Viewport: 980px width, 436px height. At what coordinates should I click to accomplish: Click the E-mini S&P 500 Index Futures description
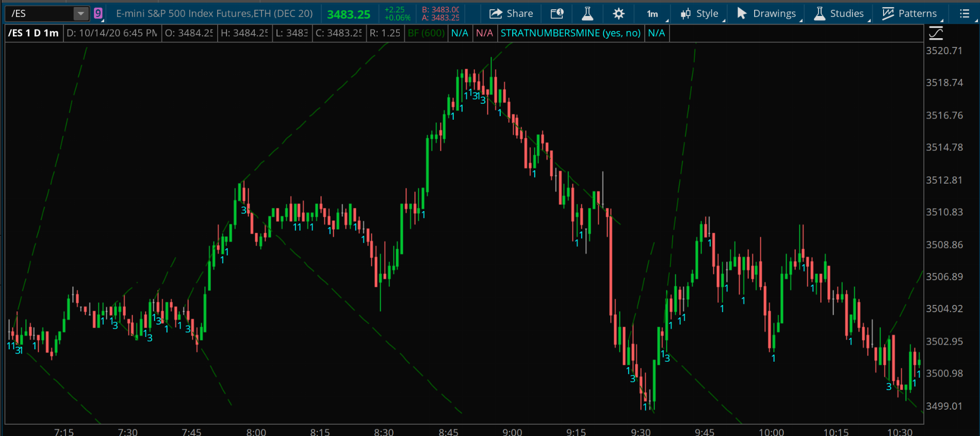tap(214, 13)
